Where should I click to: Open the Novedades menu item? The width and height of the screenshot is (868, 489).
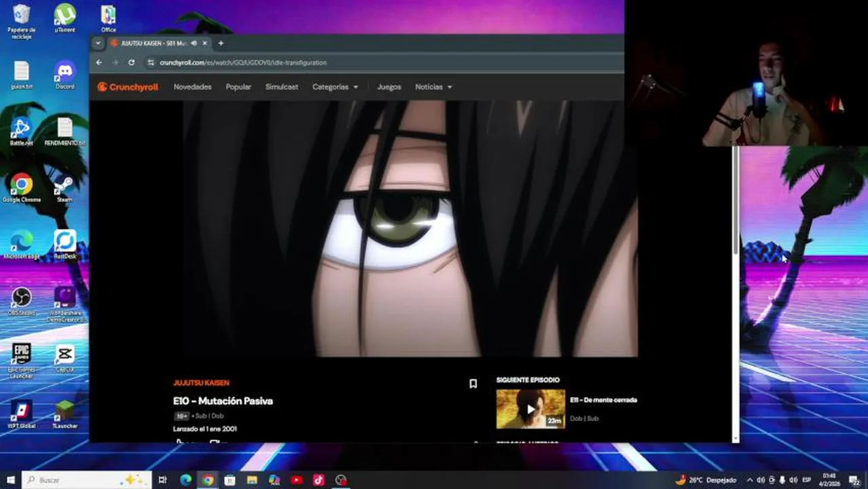192,87
